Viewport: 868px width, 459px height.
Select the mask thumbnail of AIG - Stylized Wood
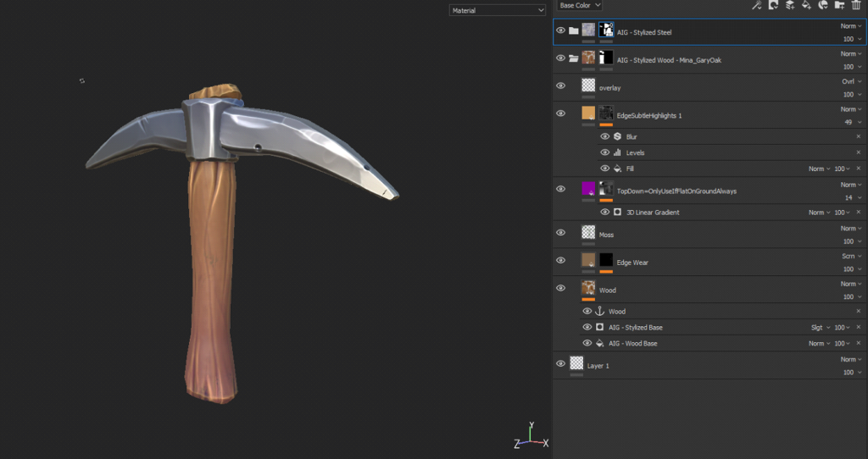click(606, 58)
